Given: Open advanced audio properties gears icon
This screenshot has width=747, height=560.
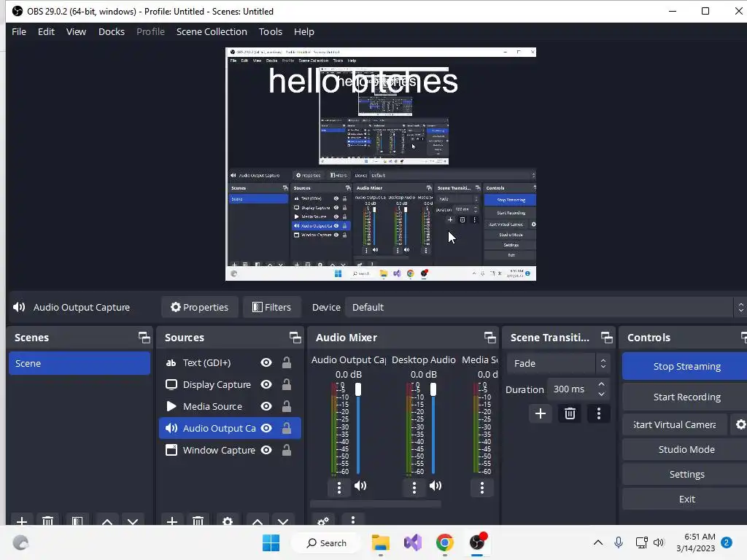Looking at the screenshot, I should 323,521.
